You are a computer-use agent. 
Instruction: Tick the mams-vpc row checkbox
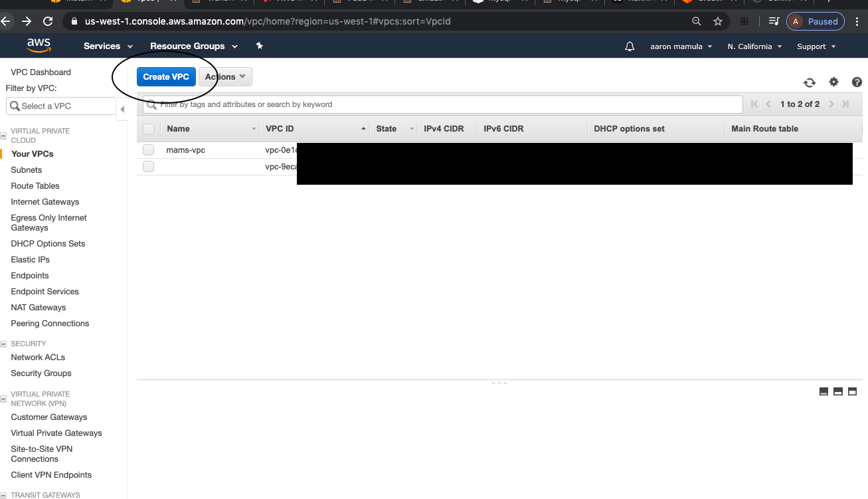149,150
